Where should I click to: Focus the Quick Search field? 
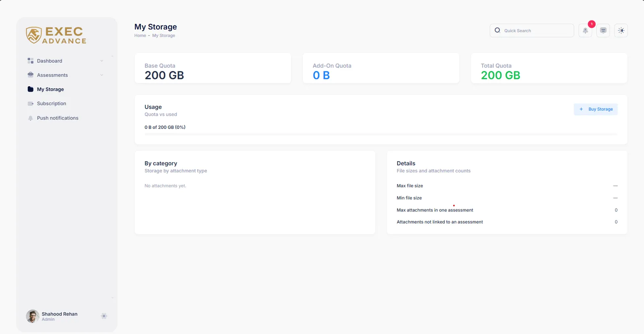click(x=532, y=31)
